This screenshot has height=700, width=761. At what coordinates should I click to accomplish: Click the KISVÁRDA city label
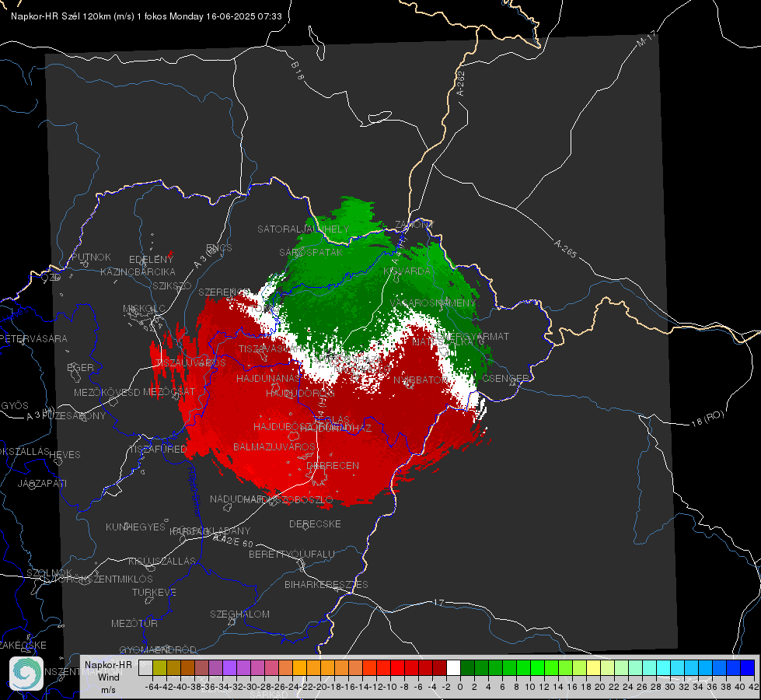pyautogui.click(x=407, y=271)
